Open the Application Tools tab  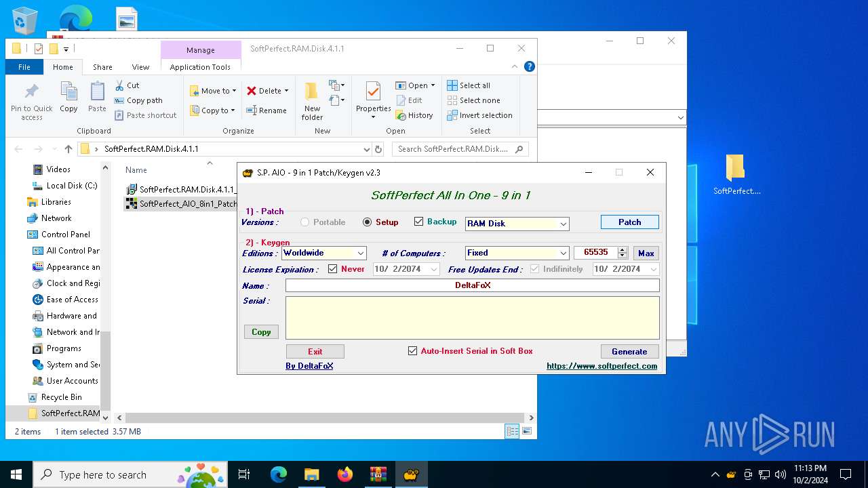pos(200,67)
